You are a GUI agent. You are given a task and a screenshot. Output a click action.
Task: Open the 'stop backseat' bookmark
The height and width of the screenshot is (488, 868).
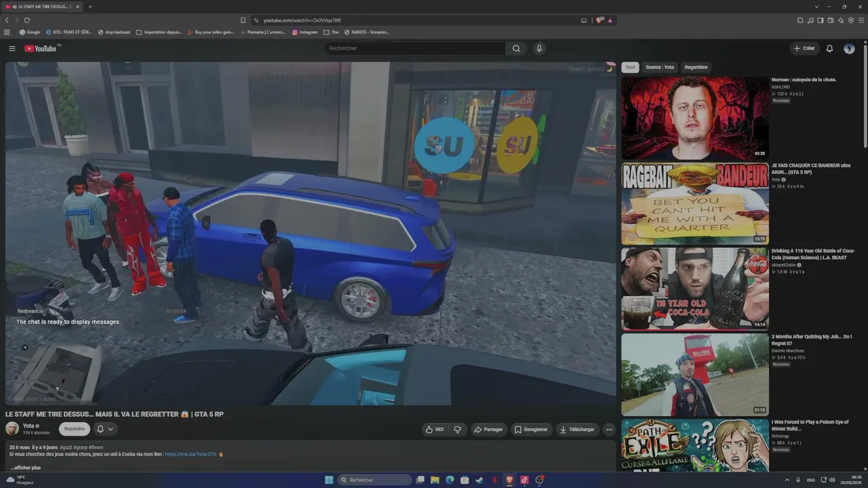pyautogui.click(x=114, y=32)
